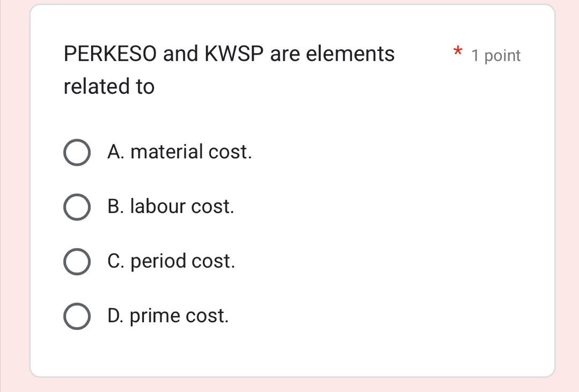Image resolution: width=579 pixels, height=392 pixels.
Task: Click the word 'prime' in option D
Action: click(x=155, y=316)
